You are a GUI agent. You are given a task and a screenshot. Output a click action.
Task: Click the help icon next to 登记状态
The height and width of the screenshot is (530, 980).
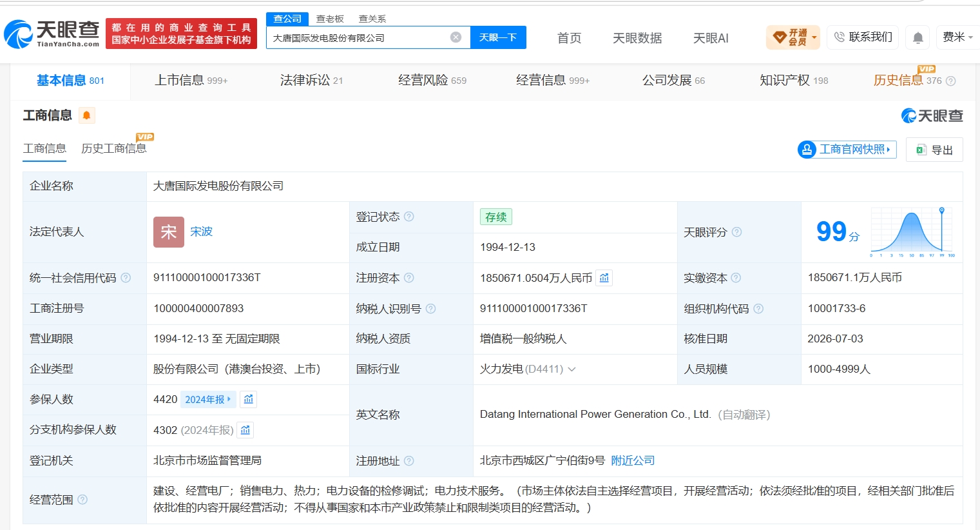pyautogui.click(x=409, y=217)
